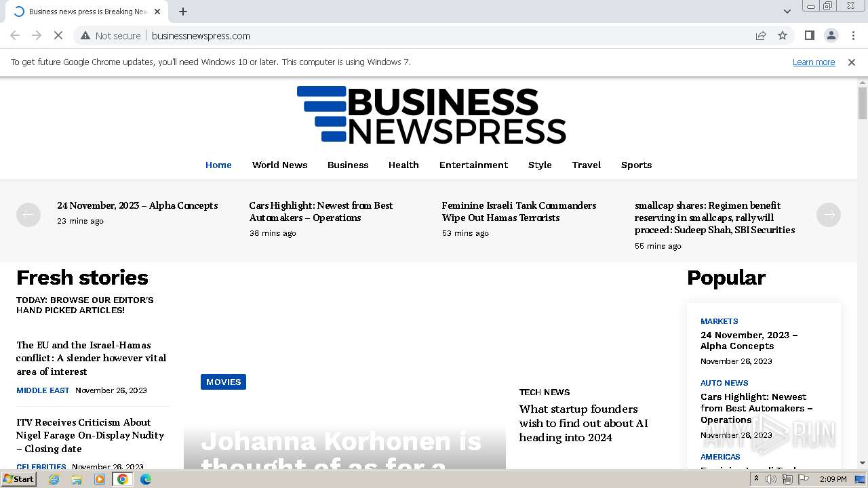Open ticker story 24 November, 2023 – Alpha Concepts

click(137, 205)
